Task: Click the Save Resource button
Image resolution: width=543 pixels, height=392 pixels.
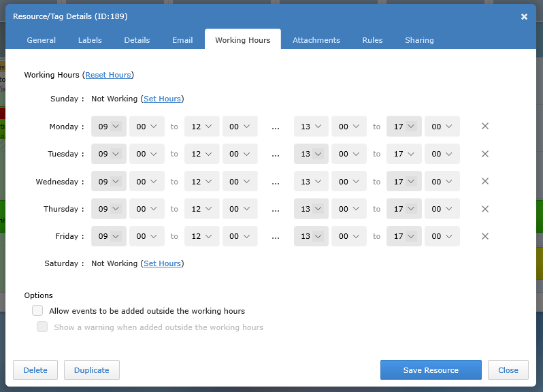Action: [x=431, y=370]
